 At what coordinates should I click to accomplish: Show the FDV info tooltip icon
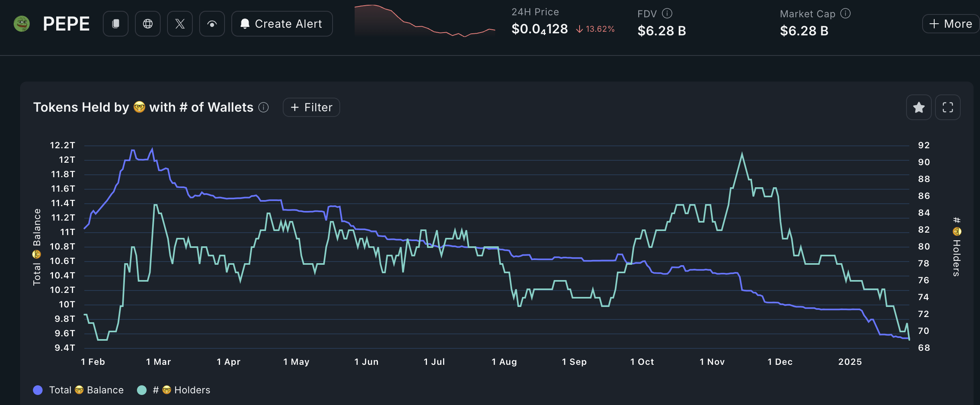tap(667, 14)
